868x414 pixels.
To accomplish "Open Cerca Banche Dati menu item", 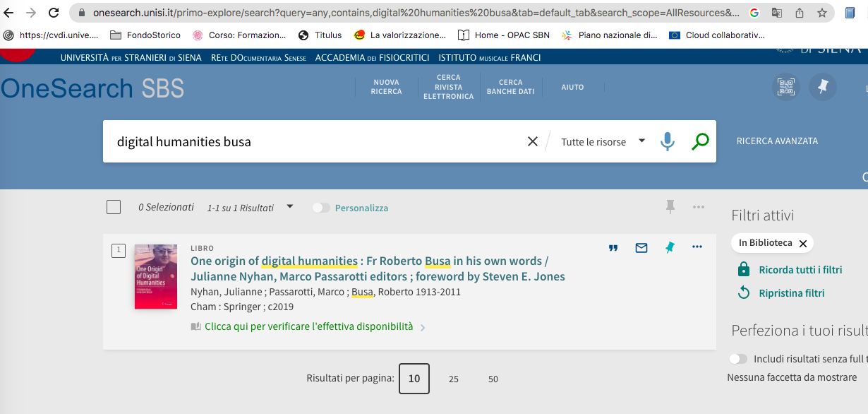I will [511, 87].
